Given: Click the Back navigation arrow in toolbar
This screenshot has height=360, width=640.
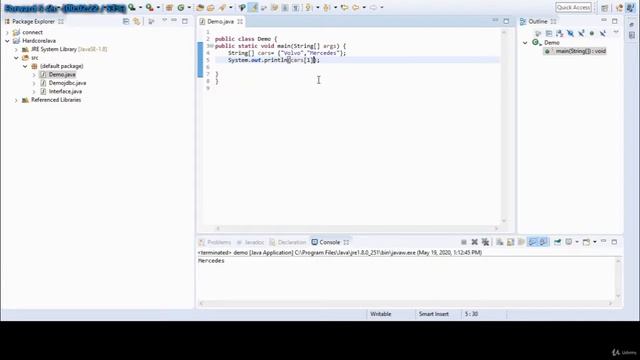Looking at the screenshot, I should point(355,7).
